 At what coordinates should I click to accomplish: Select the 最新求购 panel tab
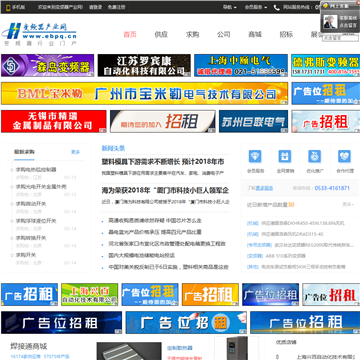click(x=24, y=152)
